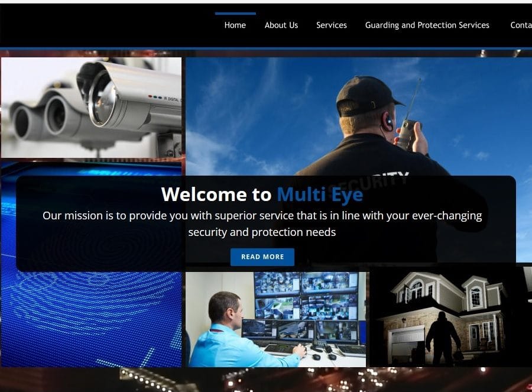Click the READ MORE button

pos(262,257)
